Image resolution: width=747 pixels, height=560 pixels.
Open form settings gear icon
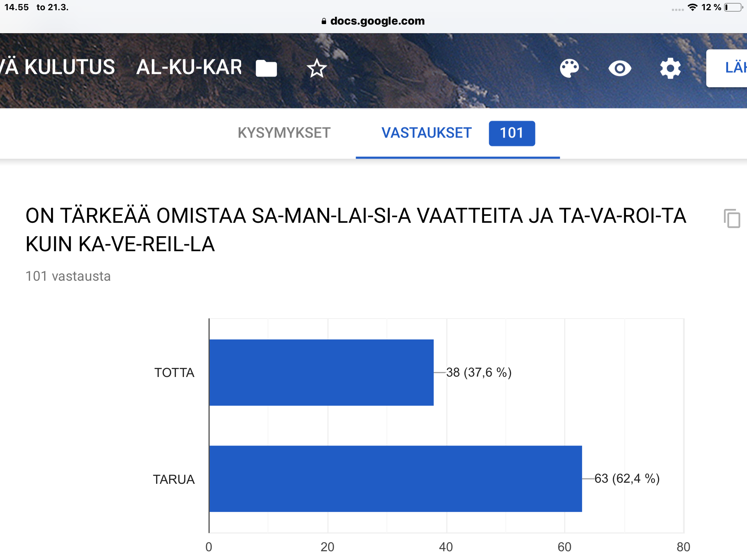670,68
